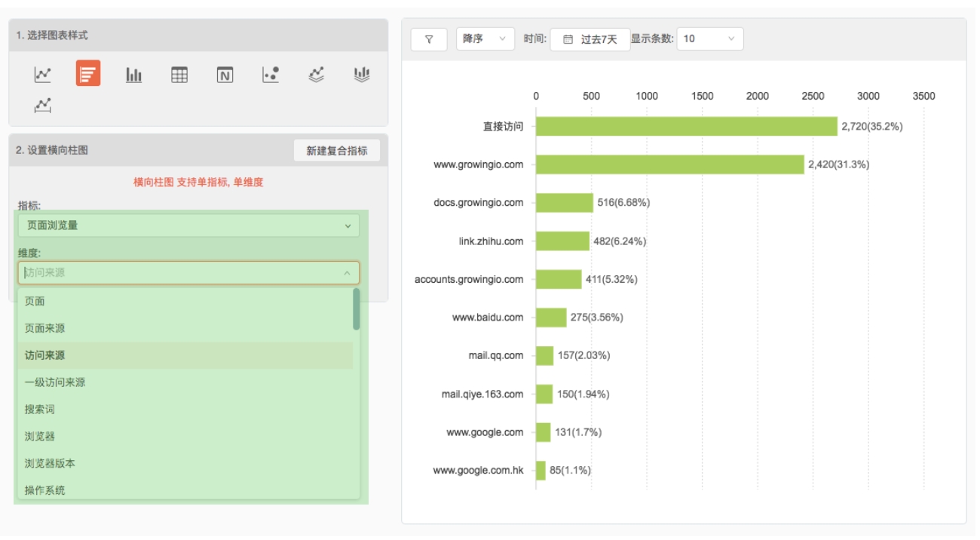
Task: Click the filter funnel button
Action: click(429, 39)
